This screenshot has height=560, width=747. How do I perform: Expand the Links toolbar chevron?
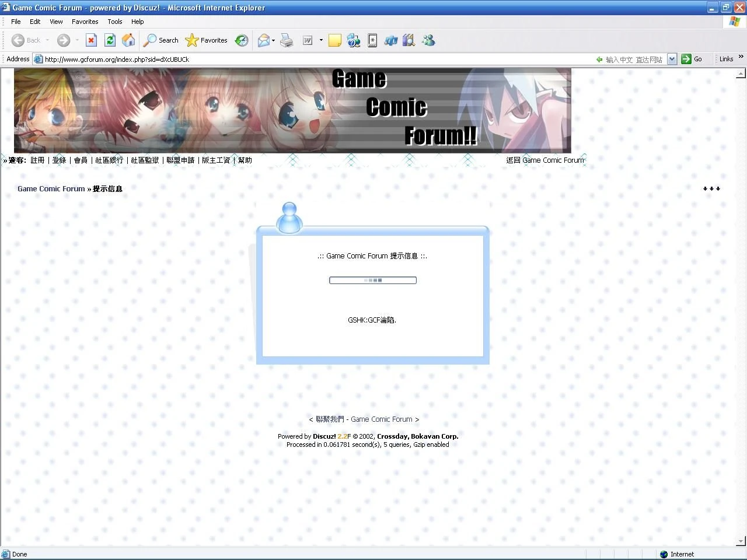[741, 57]
